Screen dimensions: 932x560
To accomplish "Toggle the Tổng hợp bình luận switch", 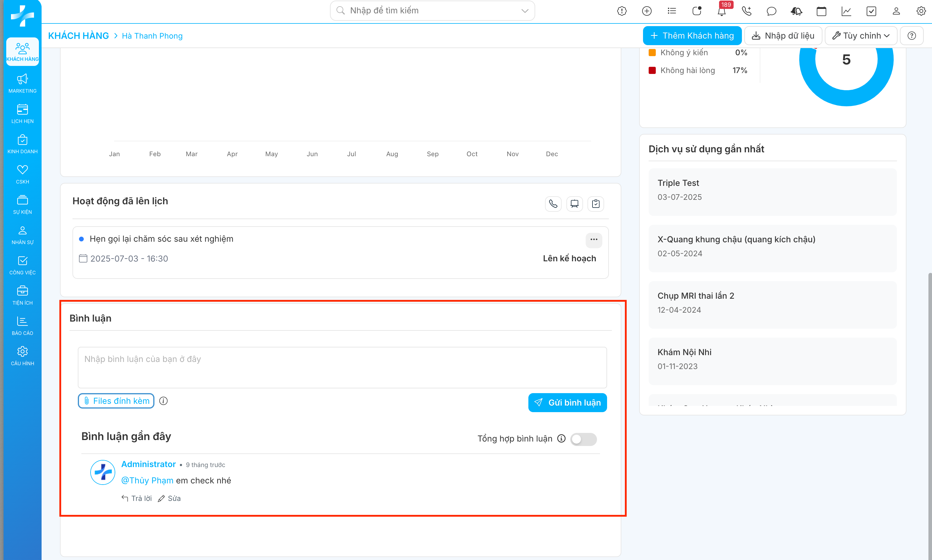I will pos(583,439).
